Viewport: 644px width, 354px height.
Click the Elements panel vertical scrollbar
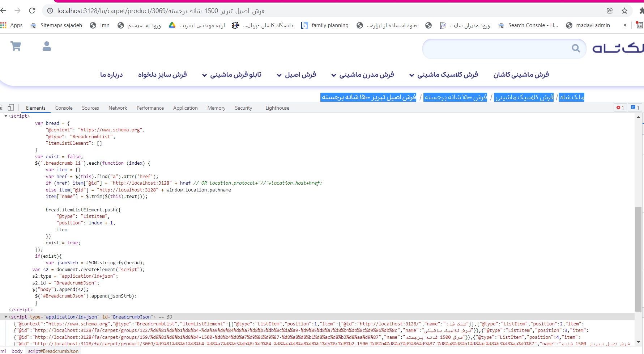click(x=638, y=257)
